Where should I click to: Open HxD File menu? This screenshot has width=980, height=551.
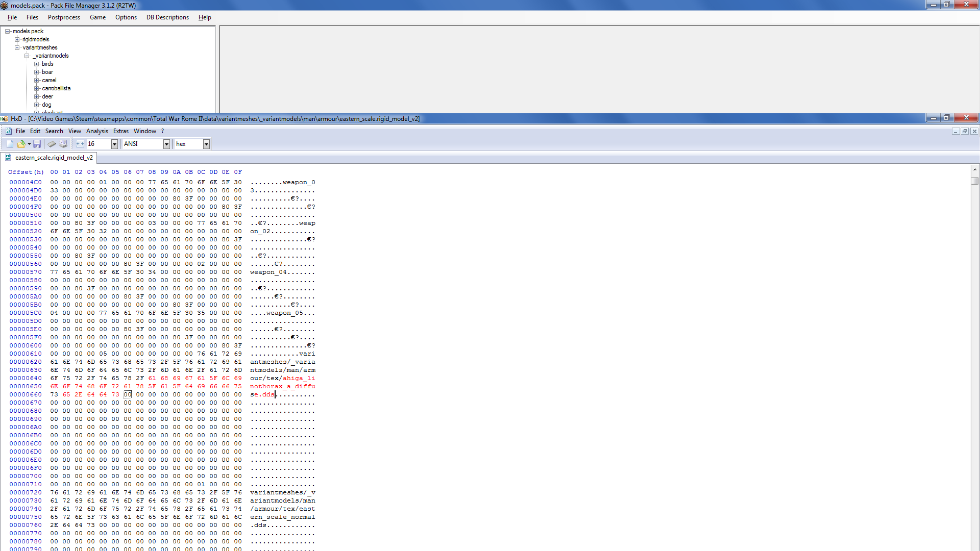point(20,131)
